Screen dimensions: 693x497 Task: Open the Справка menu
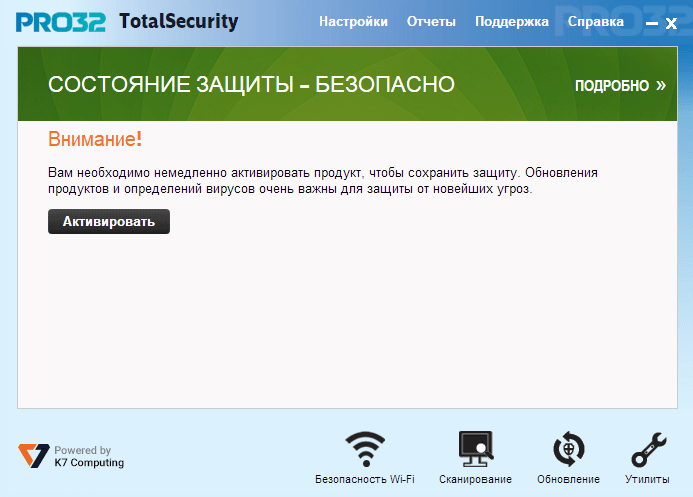[596, 22]
